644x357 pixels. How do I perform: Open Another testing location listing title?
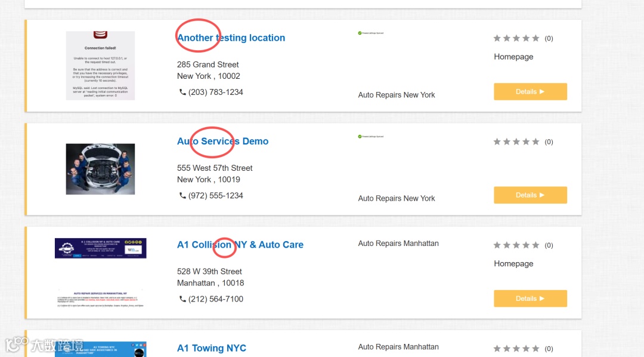click(x=231, y=38)
